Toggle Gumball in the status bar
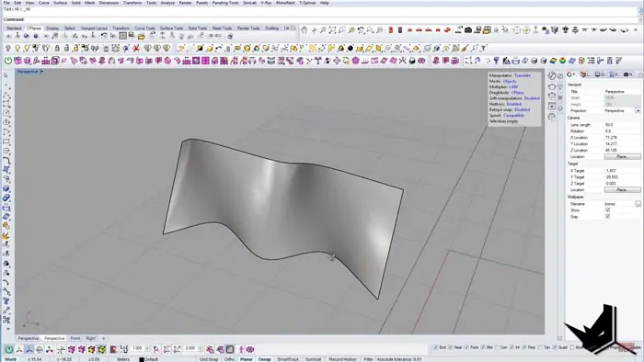The width and height of the screenshot is (644, 362). click(313, 359)
